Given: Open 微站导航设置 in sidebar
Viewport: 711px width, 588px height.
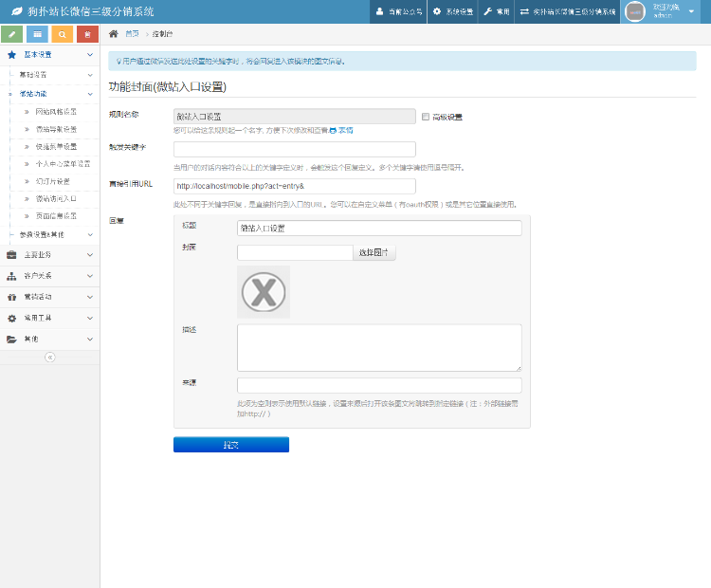Looking at the screenshot, I should 56,129.
